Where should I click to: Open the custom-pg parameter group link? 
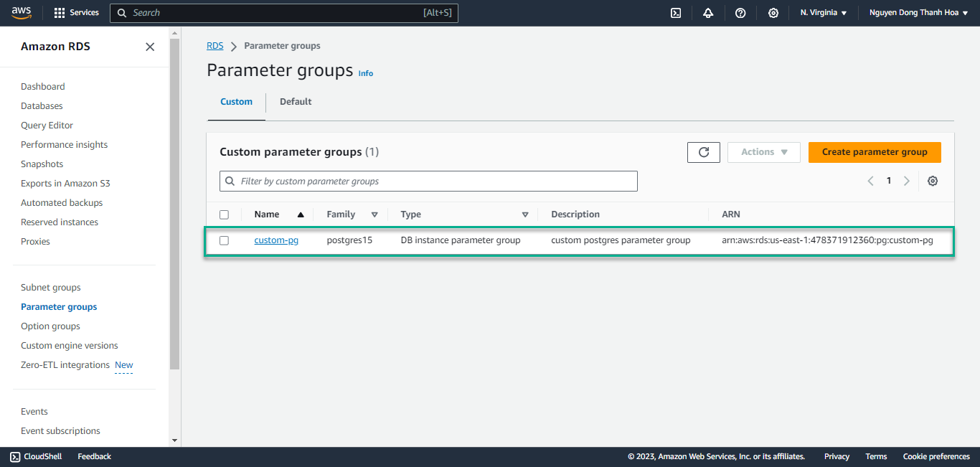coord(276,240)
